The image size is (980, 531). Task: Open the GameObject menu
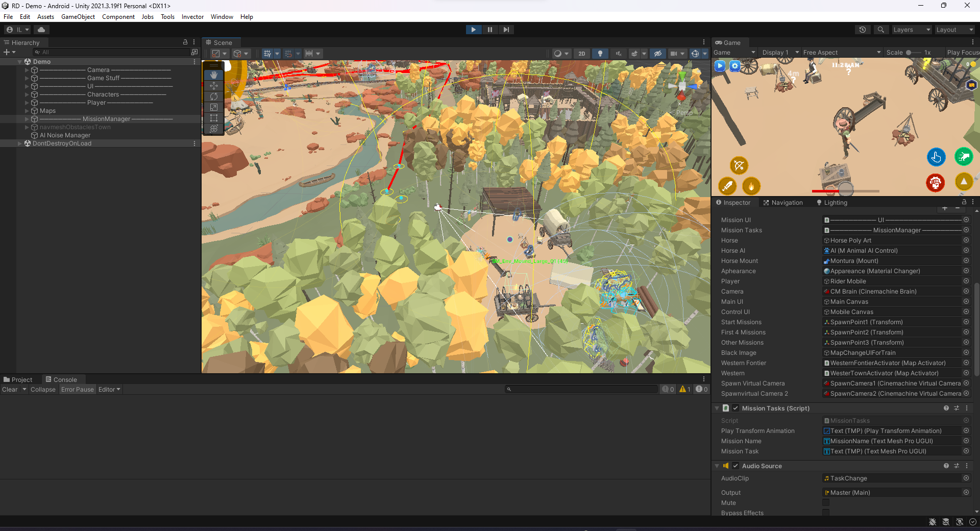78,17
